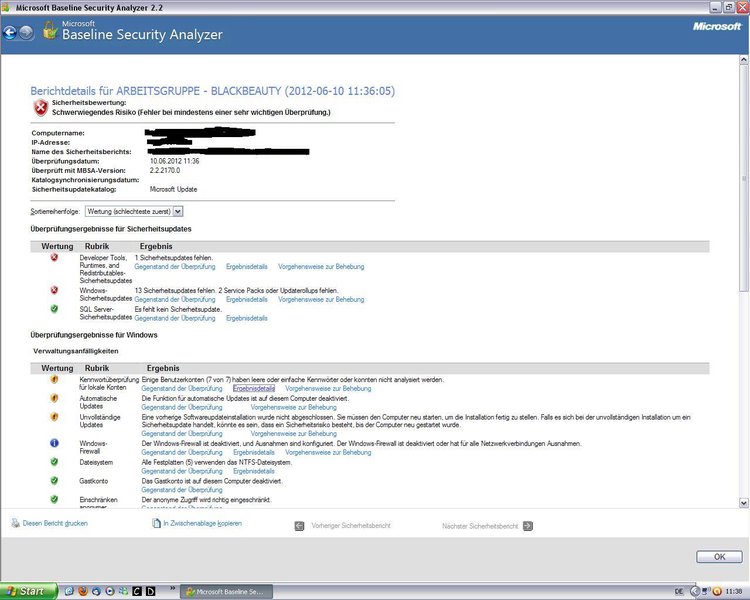Click scrollbar up arrow of report
Viewport: 750px width, 600px height.
pyautogui.click(x=744, y=60)
